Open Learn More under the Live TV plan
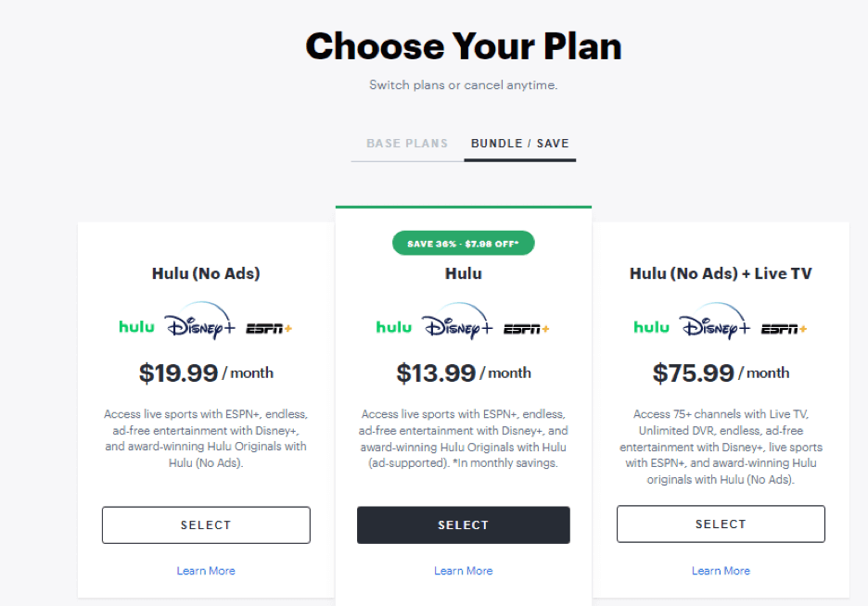Image resolution: width=868 pixels, height=606 pixels. [721, 571]
